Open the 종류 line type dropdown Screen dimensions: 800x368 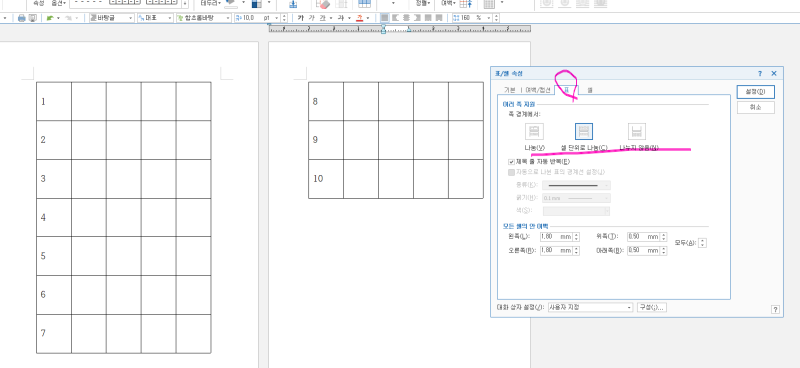pos(577,185)
